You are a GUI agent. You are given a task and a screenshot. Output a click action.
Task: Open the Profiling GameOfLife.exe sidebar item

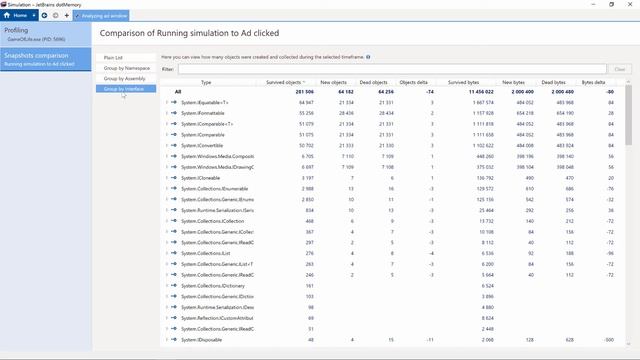tap(46, 34)
